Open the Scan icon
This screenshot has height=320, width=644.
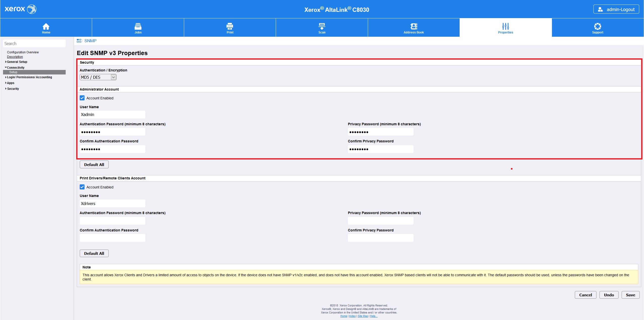pos(321,26)
